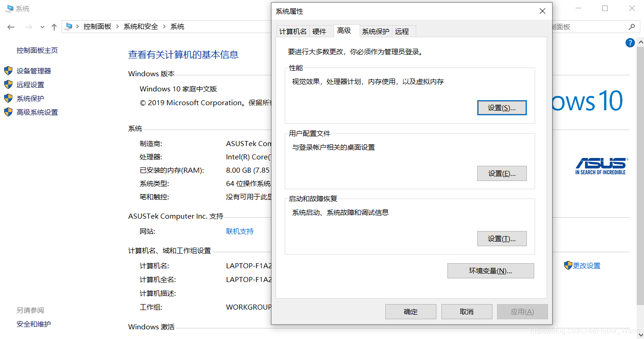Open 环境变量(N) environment variables

tap(491, 271)
